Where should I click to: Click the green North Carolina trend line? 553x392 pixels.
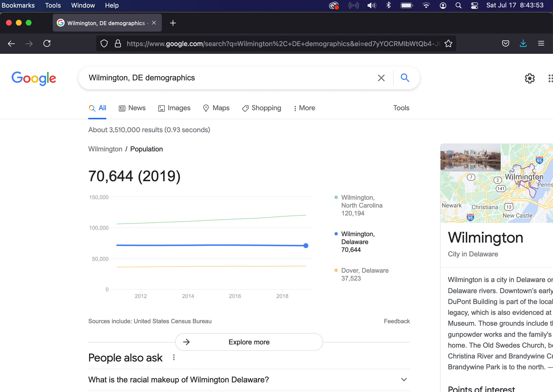pos(211,220)
